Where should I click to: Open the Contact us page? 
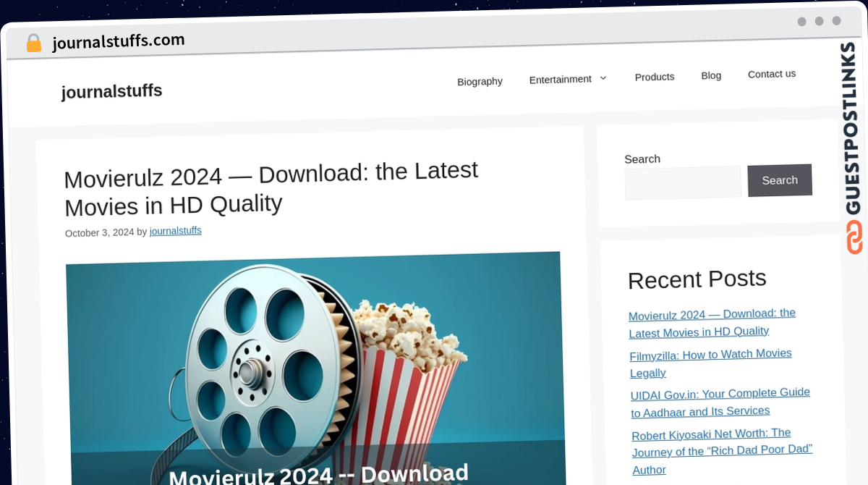772,74
